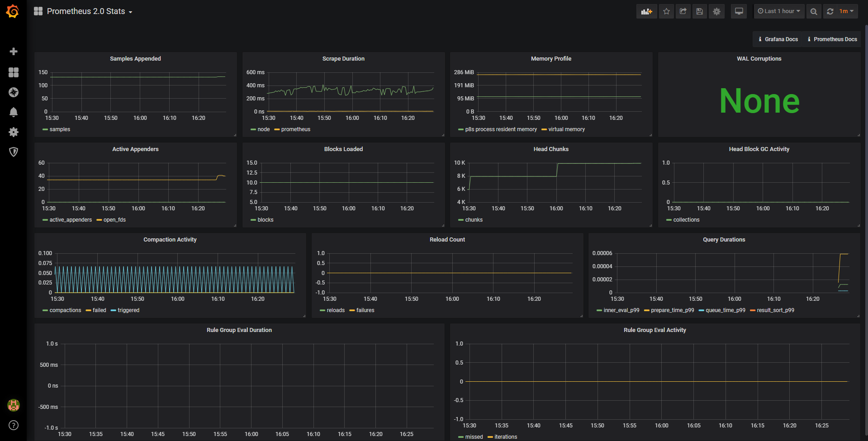Screen dimensions: 868x441
Task: Open the Head Block GC Activity title menu
Action: (x=759, y=149)
